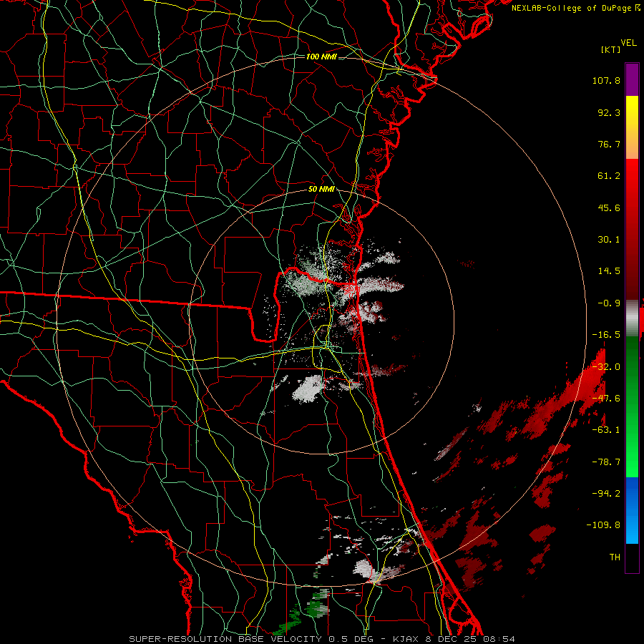This screenshot has height=644, width=644.
Task: Click the 76.7 velocity legend value
Action: [609, 144]
